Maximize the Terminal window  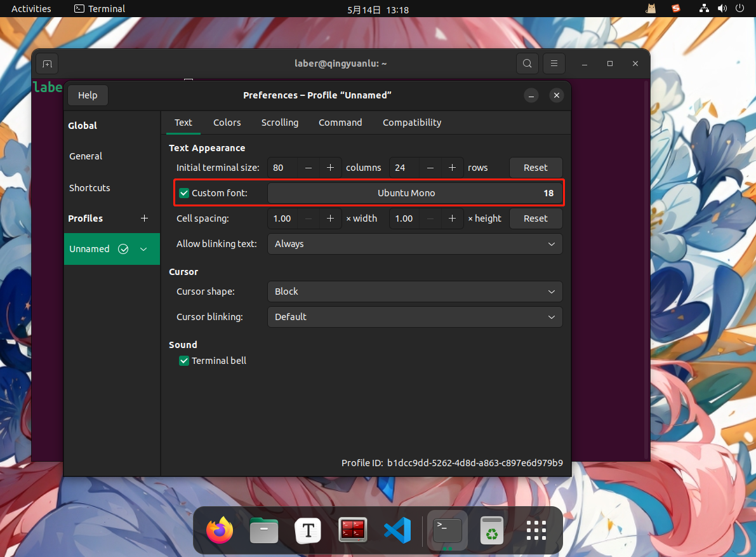[610, 64]
